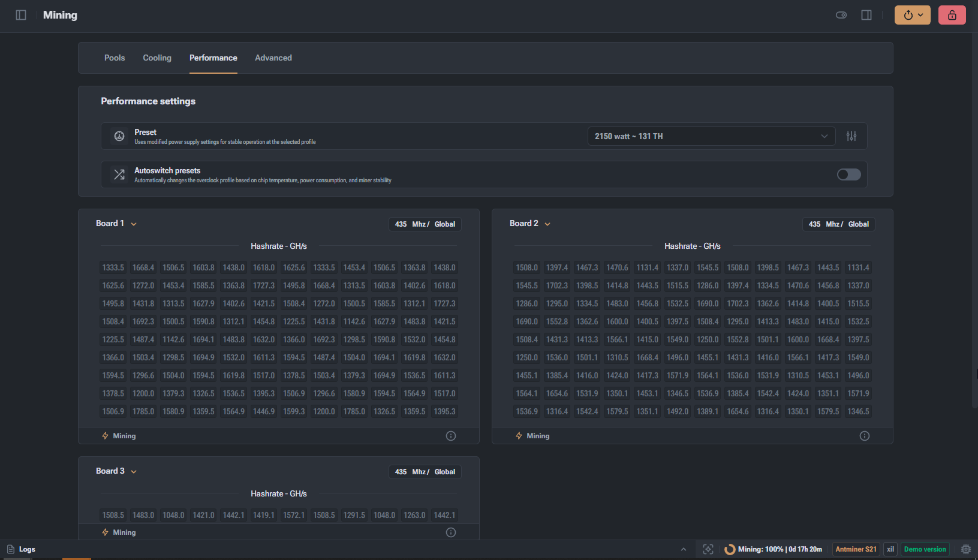This screenshot has height=560, width=978.
Task: Collapse the Board 3 chevron
Action: (134, 471)
